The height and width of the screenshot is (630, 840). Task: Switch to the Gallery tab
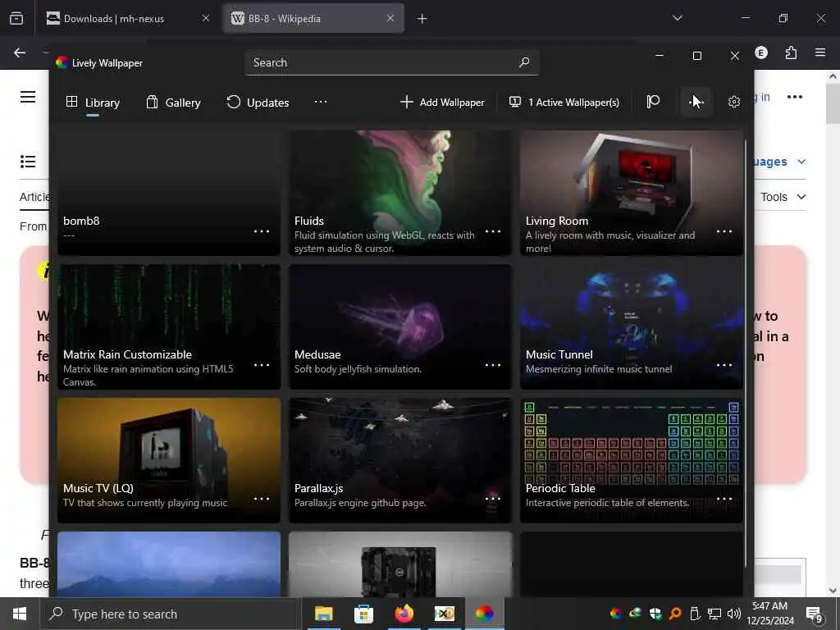coord(173,102)
